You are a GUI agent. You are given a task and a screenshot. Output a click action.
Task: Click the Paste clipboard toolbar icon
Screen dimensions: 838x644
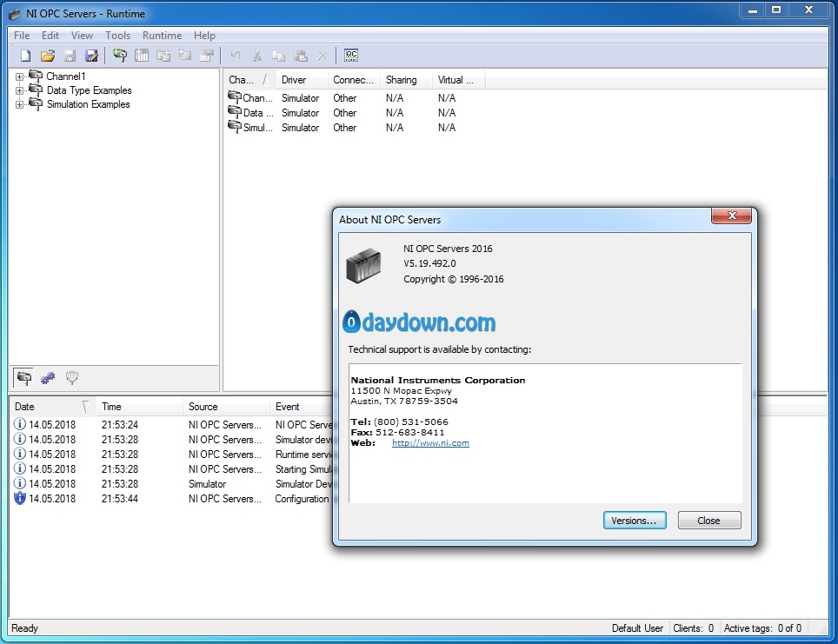coord(301,56)
